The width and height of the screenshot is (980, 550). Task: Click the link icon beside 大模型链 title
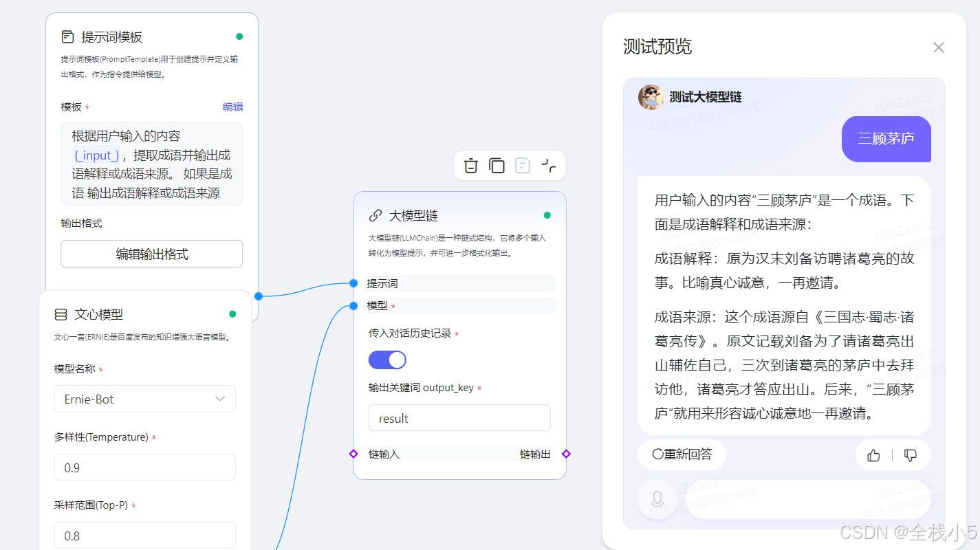pyautogui.click(x=375, y=215)
